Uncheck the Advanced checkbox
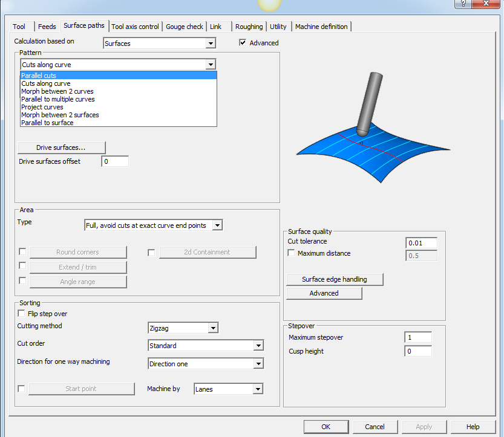 243,43
